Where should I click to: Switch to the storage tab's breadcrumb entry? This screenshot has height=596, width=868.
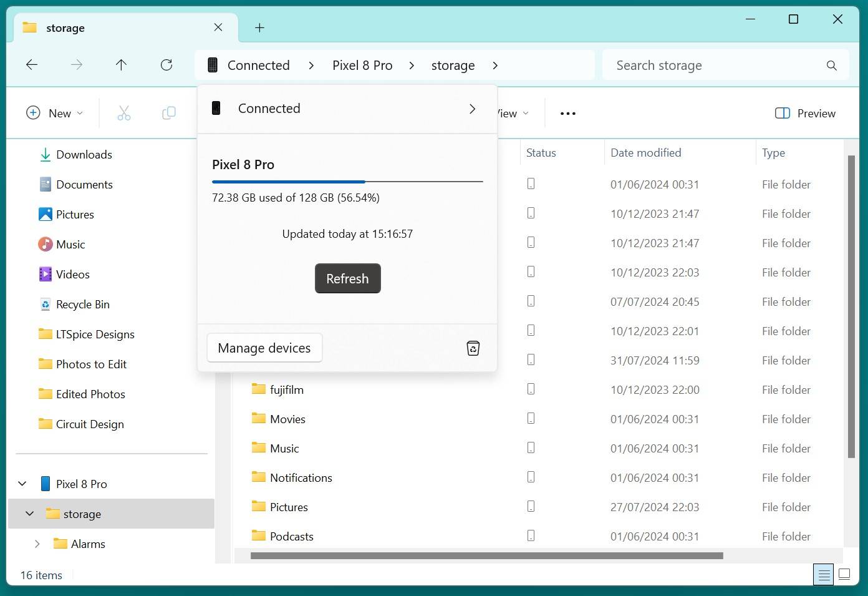[453, 65]
